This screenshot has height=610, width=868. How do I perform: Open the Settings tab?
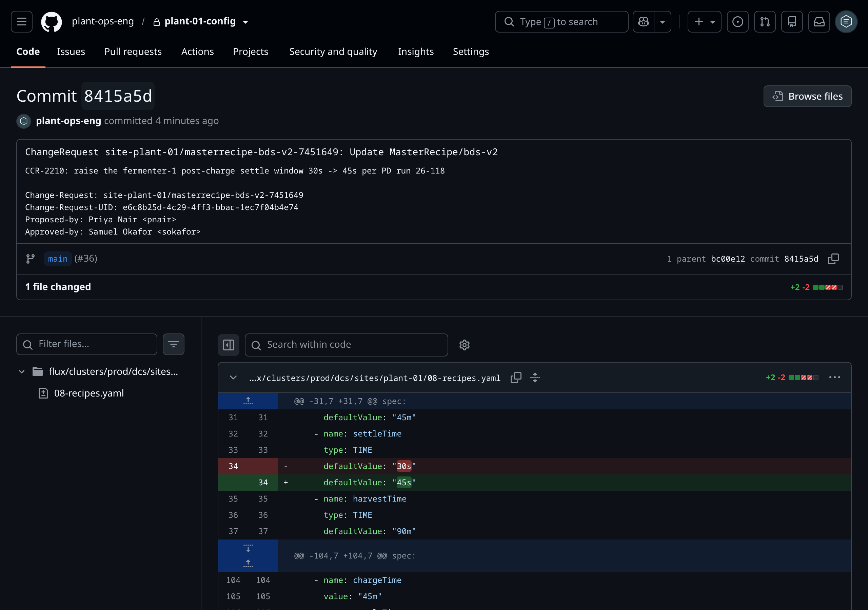click(471, 52)
